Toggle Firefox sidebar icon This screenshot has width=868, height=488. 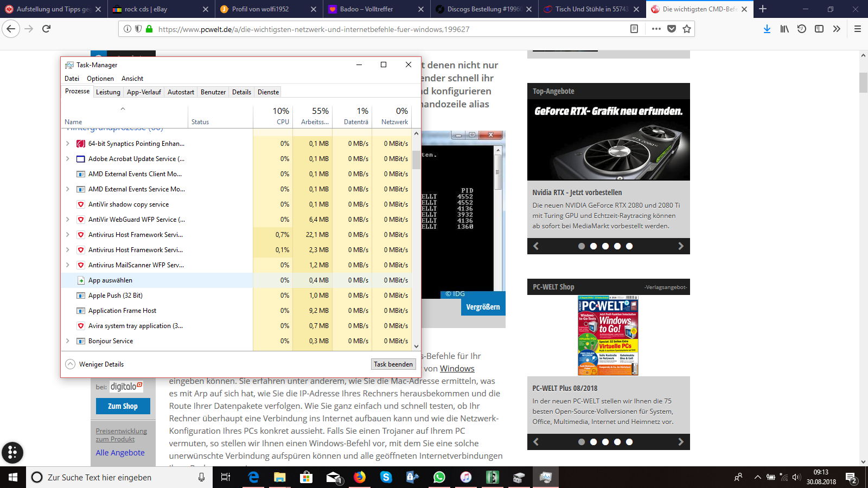(819, 29)
